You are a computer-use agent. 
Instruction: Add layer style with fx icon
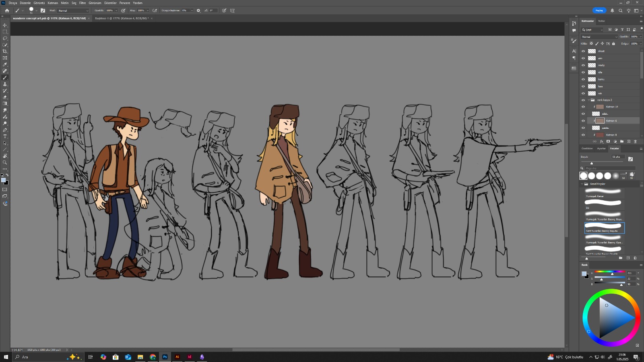(x=601, y=142)
